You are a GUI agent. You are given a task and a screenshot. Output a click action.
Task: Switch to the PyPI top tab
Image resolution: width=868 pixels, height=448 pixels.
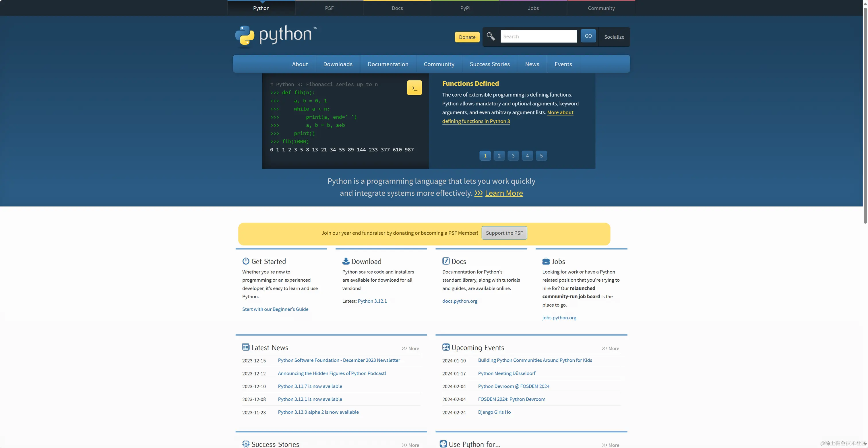click(465, 8)
